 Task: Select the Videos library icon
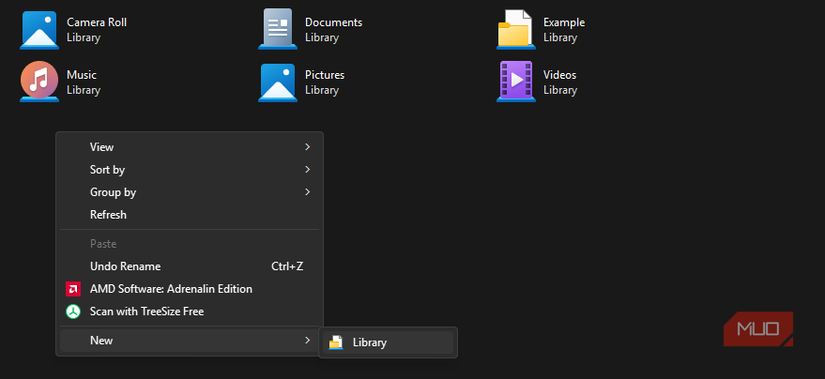[516, 82]
